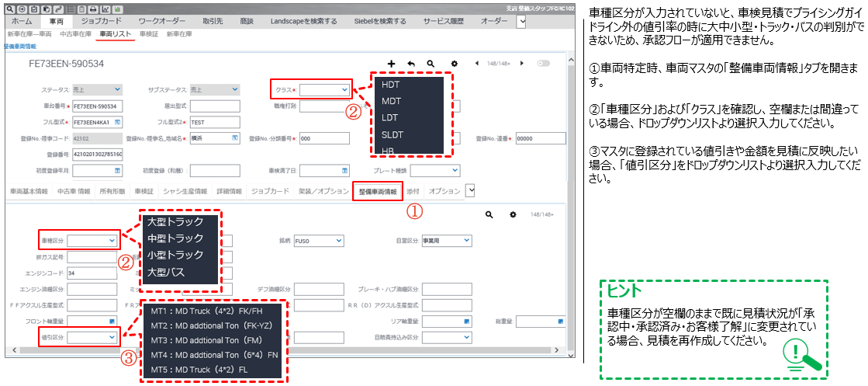Toggle the switch next to the record counter
Screen dimensions: 868x386
543,63
